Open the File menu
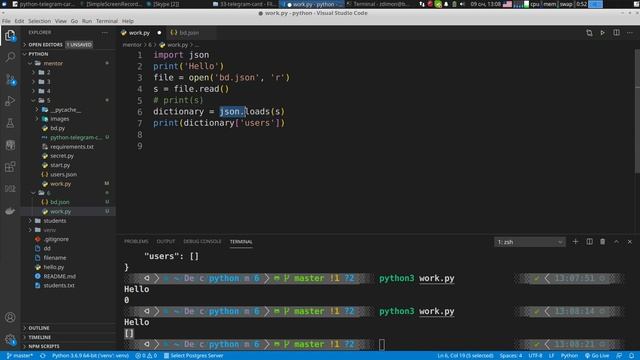This screenshot has height=360, width=640. [6, 21]
